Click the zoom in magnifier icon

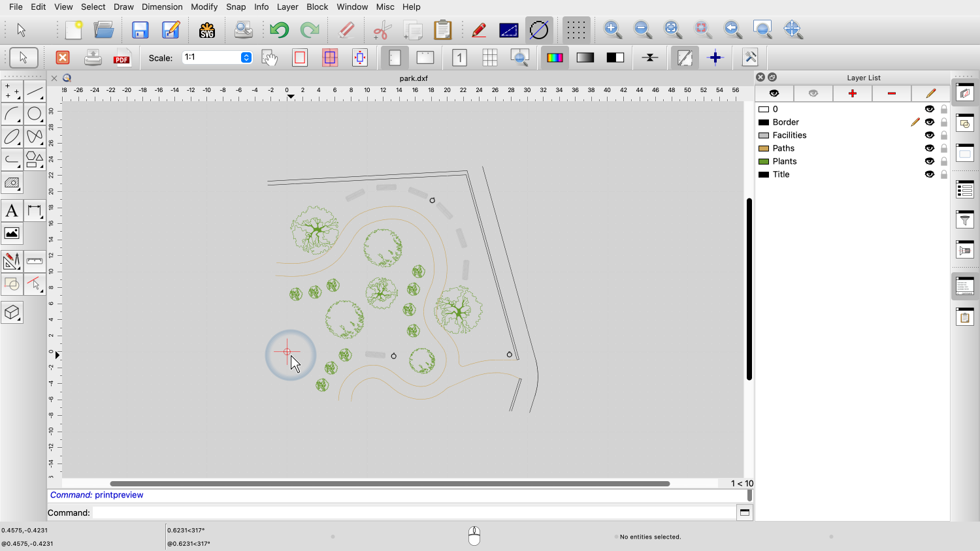(x=612, y=29)
